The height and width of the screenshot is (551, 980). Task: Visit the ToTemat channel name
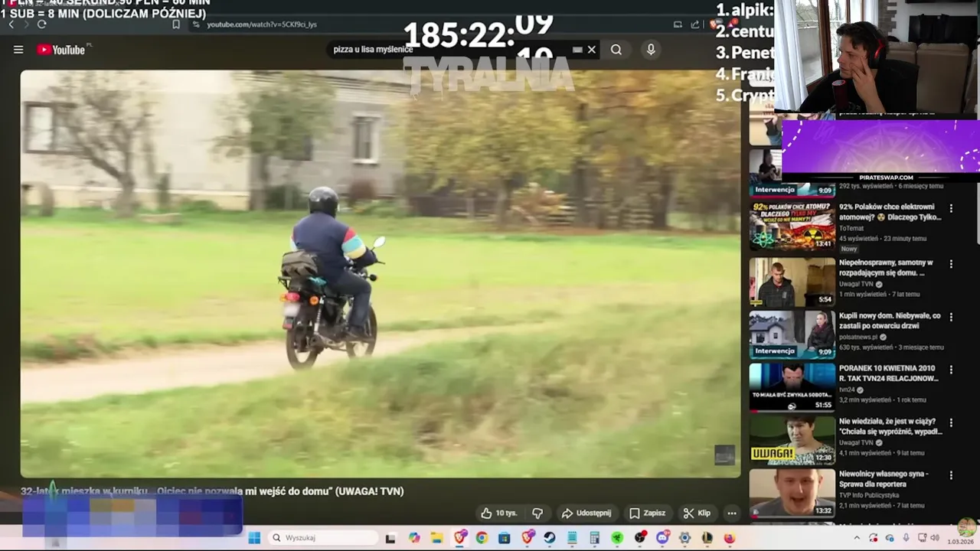(852, 228)
